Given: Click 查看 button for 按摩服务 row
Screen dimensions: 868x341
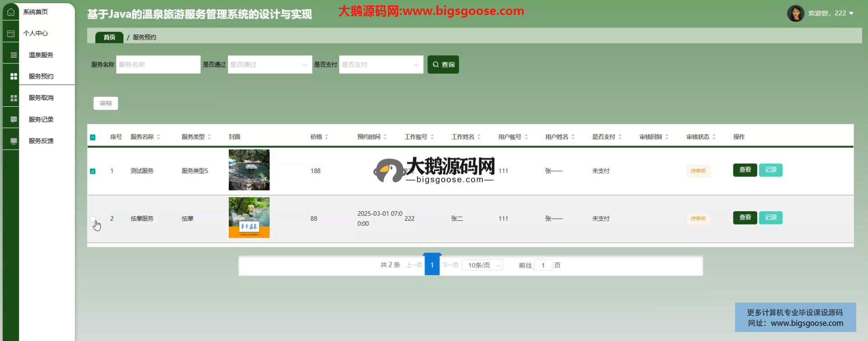Looking at the screenshot, I should point(745,218).
